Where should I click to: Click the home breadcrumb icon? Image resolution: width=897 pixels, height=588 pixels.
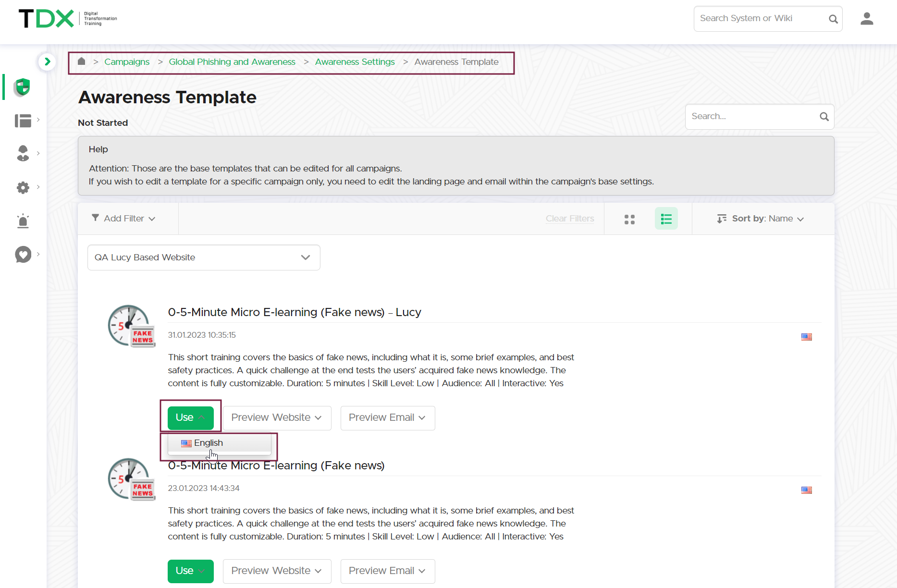click(82, 61)
